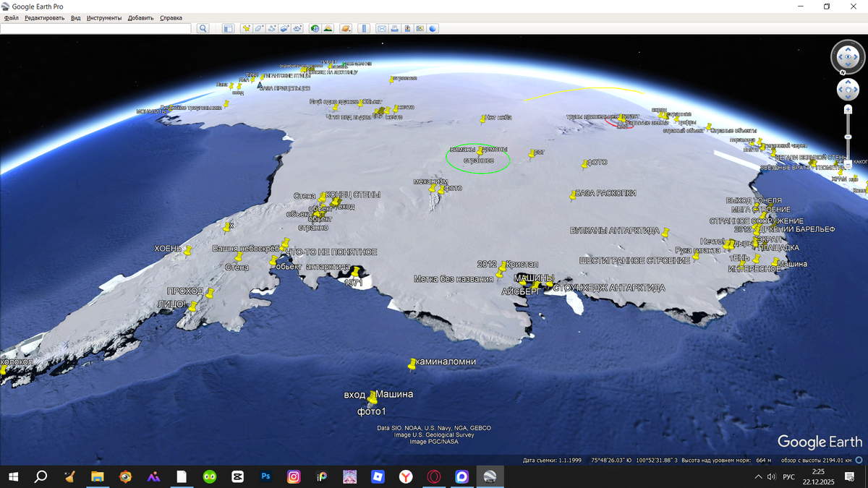Select the Add Image Overlay tool

click(284, 29)
